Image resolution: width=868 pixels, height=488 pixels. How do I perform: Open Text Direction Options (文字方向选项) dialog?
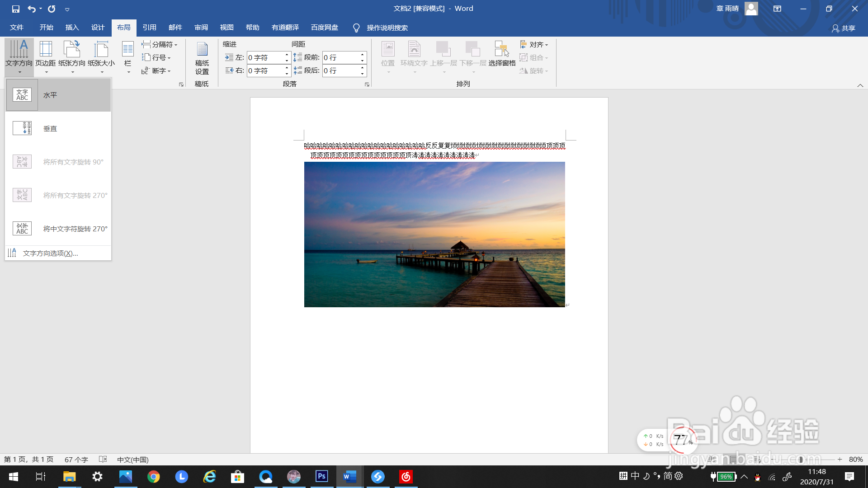click(50, 253)
